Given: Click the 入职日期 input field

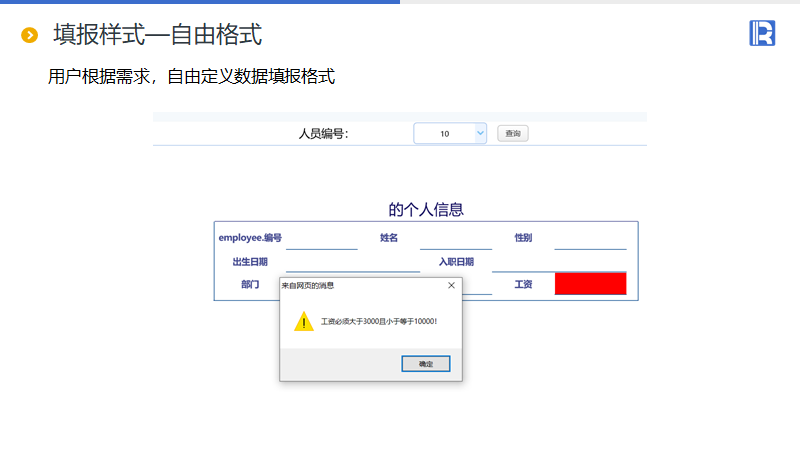Looking at the screenshot, I should click(x=559, y=262).
